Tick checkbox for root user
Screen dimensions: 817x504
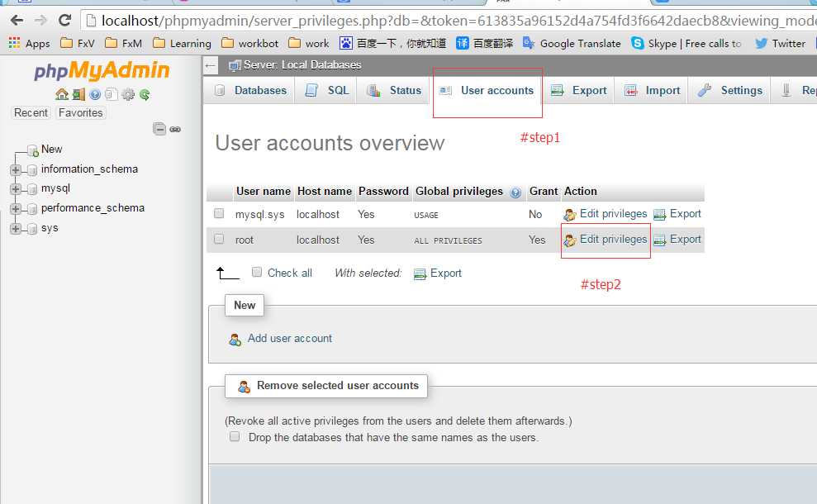coord(219,239)
